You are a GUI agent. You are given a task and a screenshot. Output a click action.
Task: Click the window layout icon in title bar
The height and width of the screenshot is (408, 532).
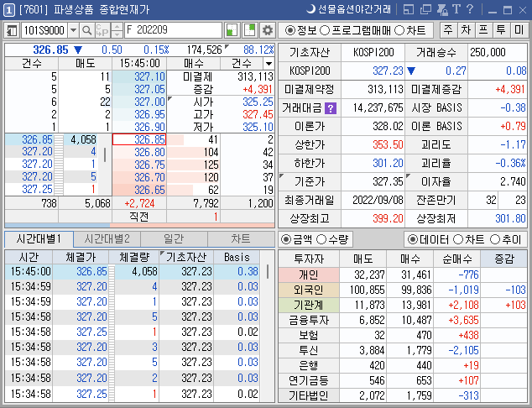(409, 9)
